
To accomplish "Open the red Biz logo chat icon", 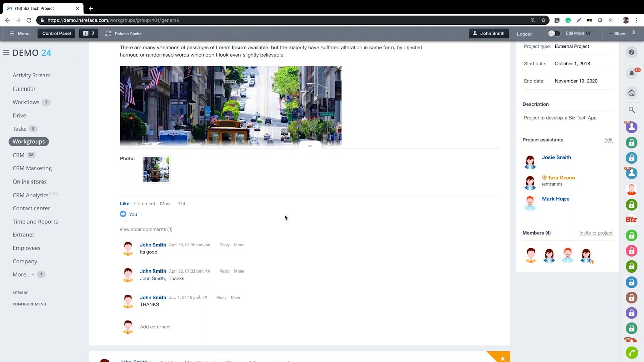I will 631,220.
